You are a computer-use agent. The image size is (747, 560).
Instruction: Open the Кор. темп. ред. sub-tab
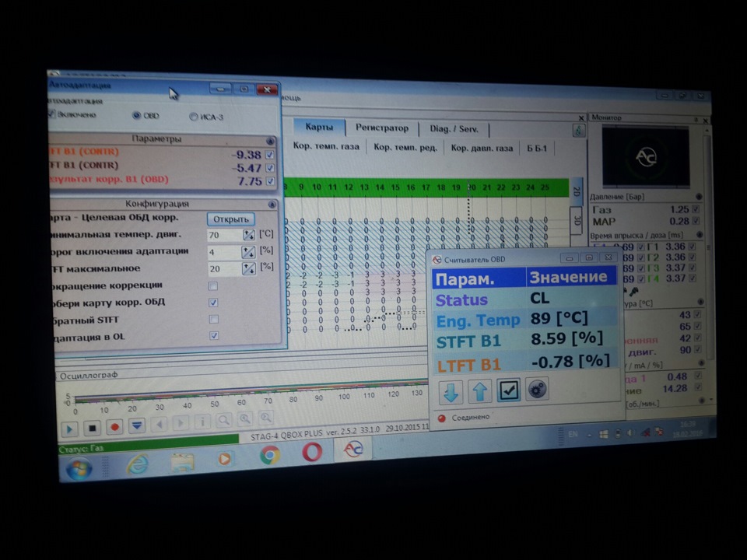pyautogui.click(x=405, y=147)
